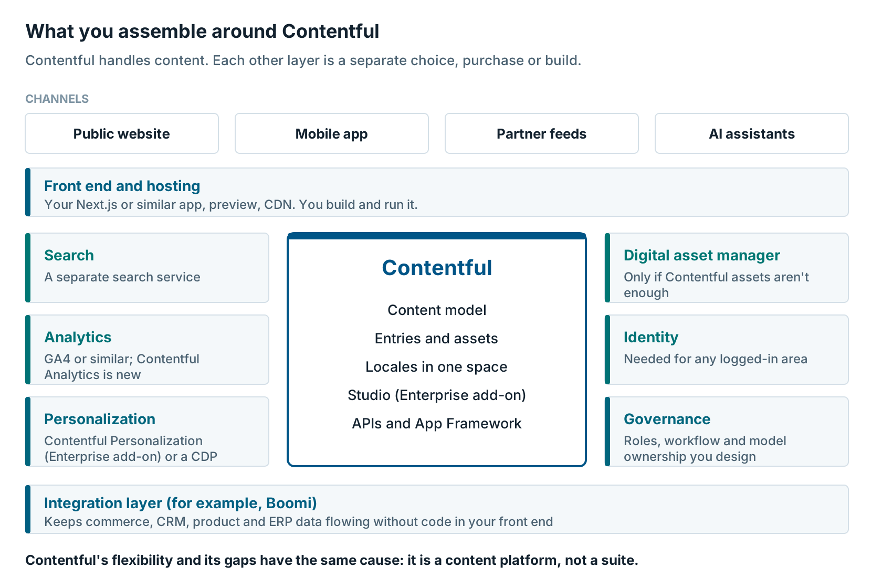
Task: Click the Digital asset manager heading
Action: point(702,255)
